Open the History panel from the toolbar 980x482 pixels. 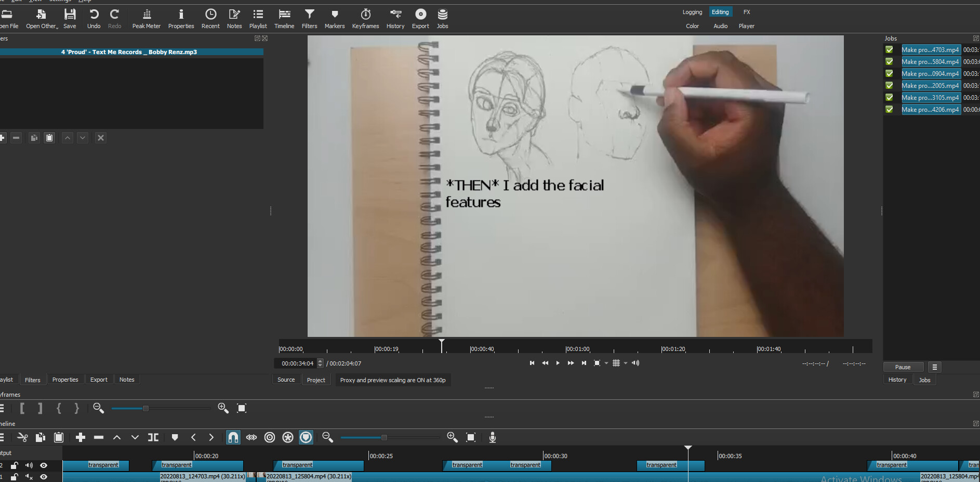click(395, 19)
